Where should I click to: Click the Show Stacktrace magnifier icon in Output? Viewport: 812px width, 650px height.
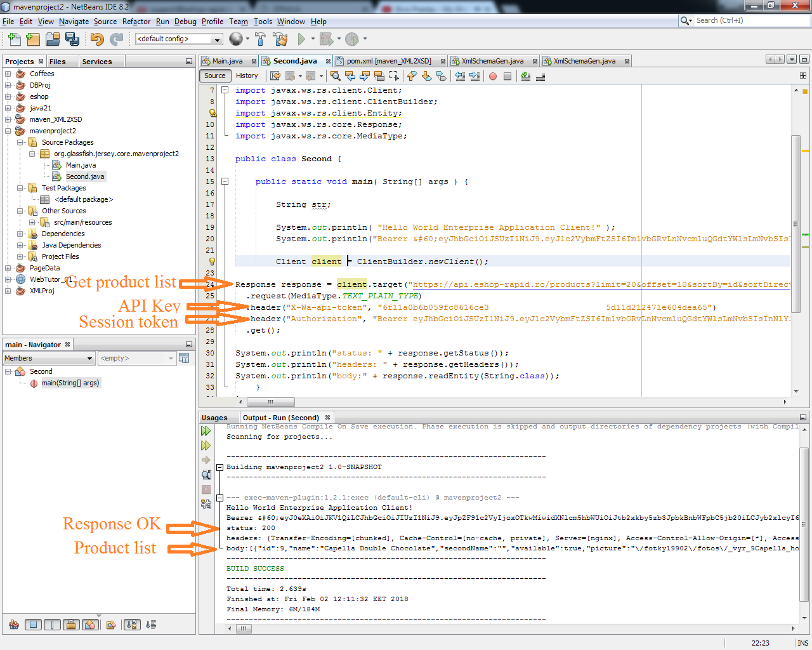point(206,475)
